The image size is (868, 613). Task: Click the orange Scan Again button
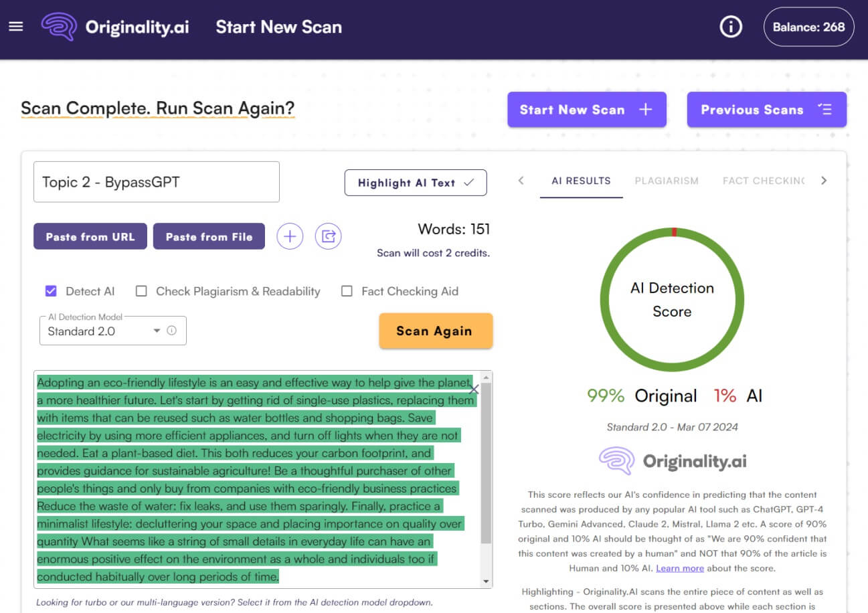tap(436, 331)
